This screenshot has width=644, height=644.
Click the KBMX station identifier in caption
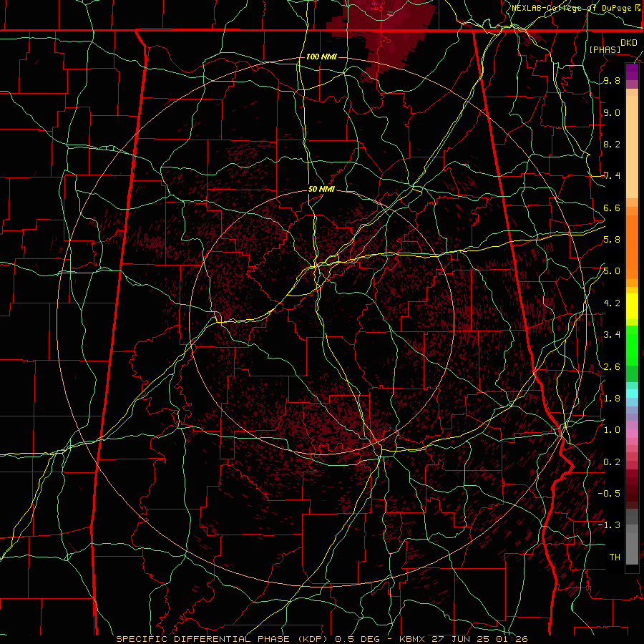click(x=411, y=639)
